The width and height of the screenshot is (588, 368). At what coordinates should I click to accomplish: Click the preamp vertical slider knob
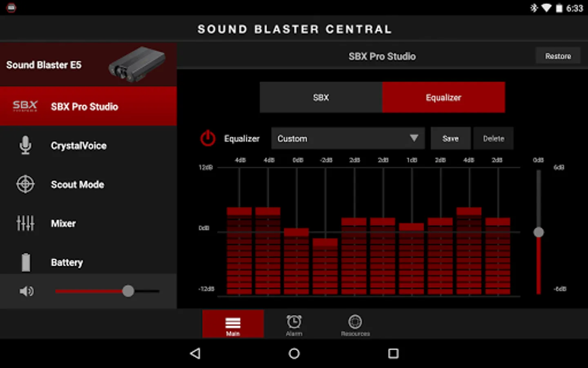pos(539,232)
